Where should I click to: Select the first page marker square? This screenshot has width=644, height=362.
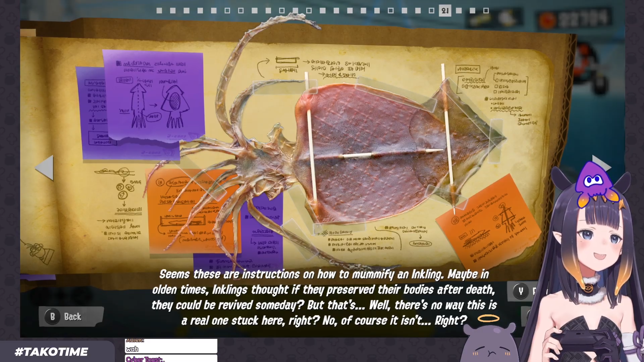pyautogui.click(x=159, y=11)
